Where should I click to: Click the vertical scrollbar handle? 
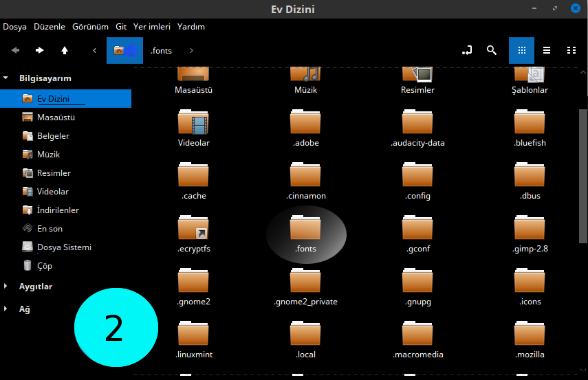(x=583, y=176)
